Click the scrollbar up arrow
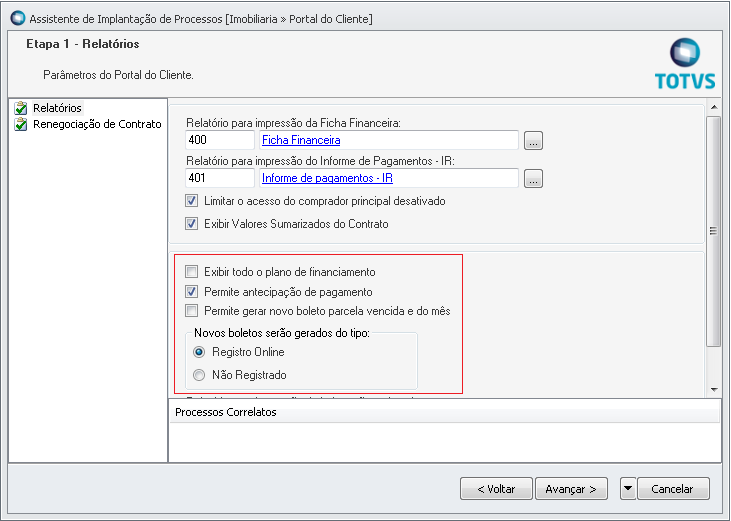 point(714,108)
